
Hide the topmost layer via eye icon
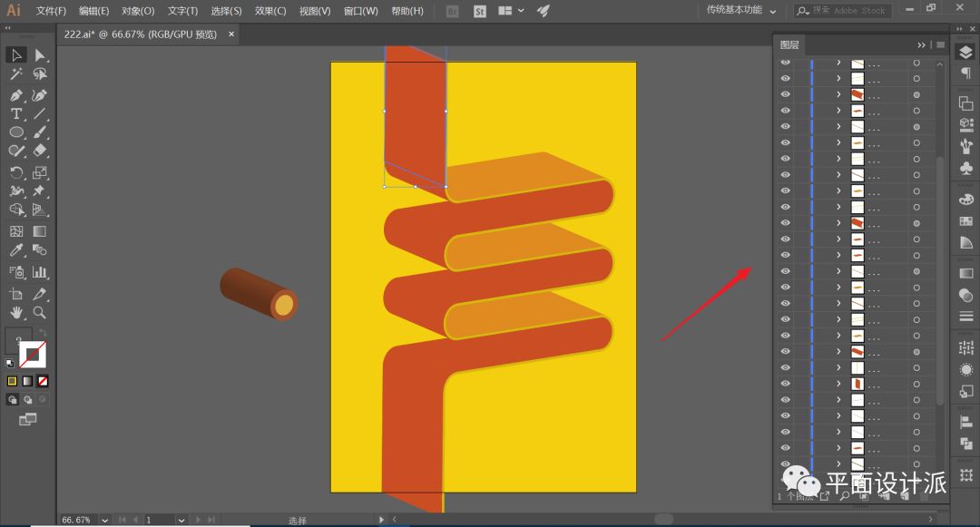point(785,63)
